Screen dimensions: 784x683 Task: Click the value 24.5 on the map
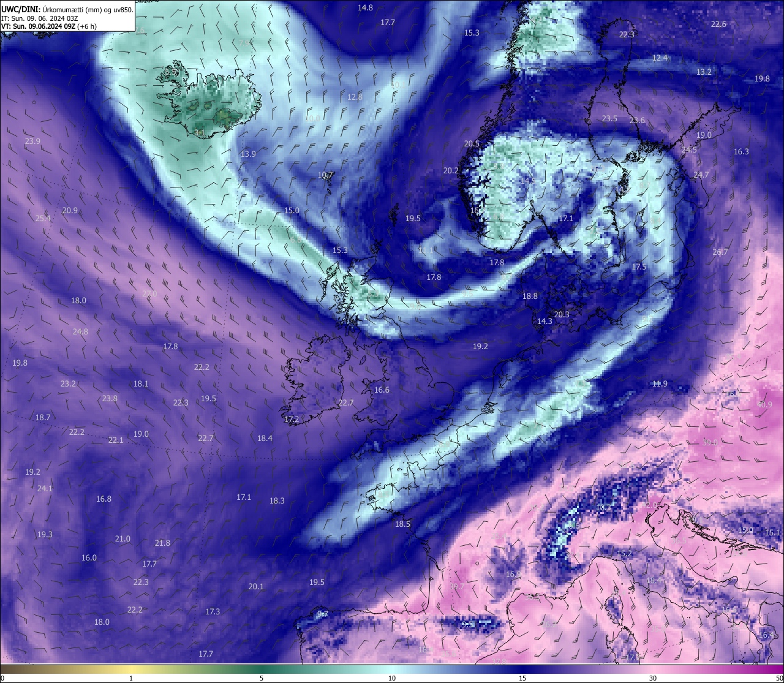[689, 150]
